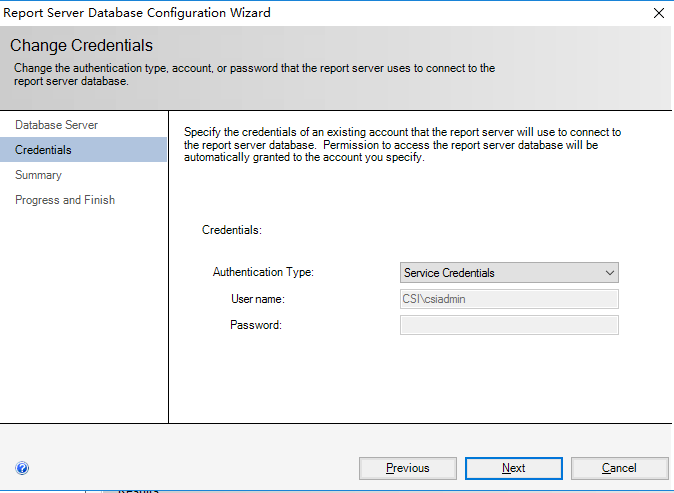Select the Database Server step in the sidebar
674x493 pixels.
pos(56,125)
